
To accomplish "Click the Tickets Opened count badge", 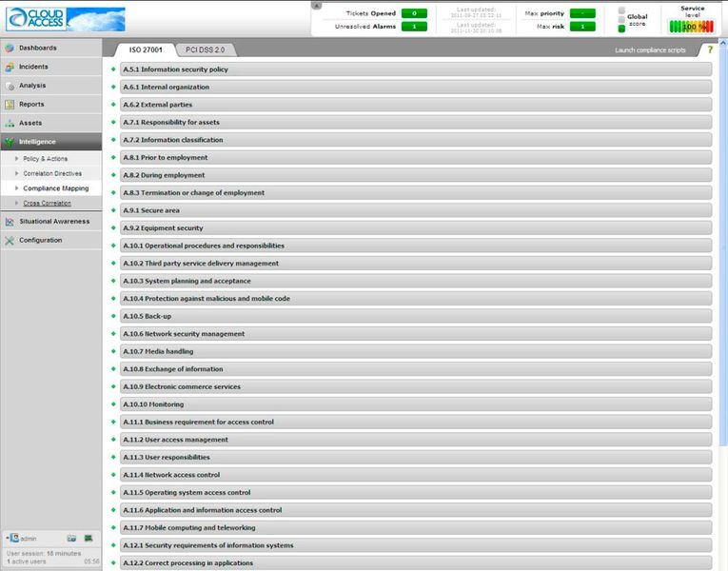I will coord(414,13).
